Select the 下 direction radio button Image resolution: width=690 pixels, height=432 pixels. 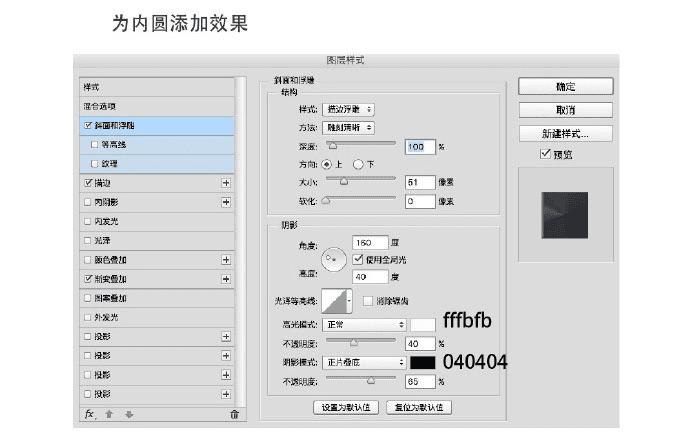[358, 165]
